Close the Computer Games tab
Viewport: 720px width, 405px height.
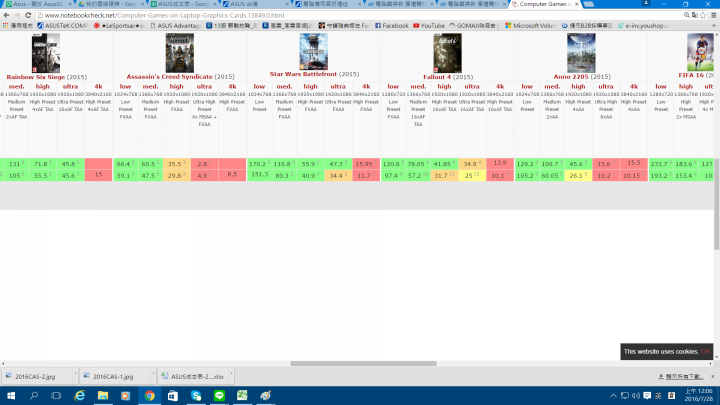tap(577, 4)
